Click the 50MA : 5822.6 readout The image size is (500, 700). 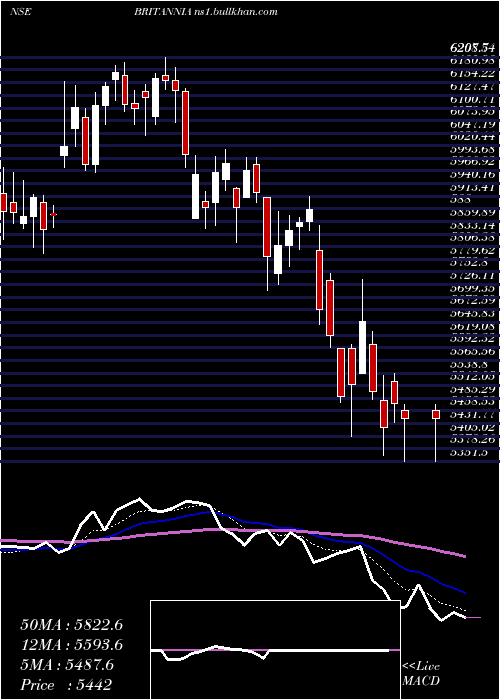coord(71,624)
